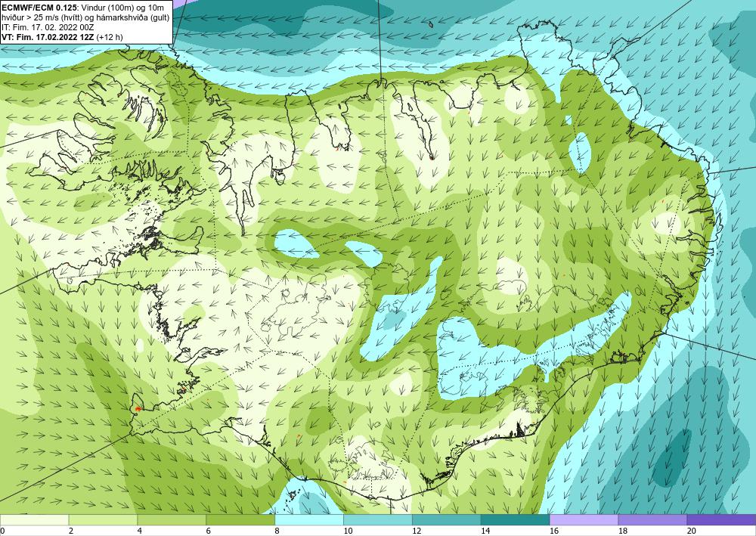Click the scale label '16'

point(554,531)
